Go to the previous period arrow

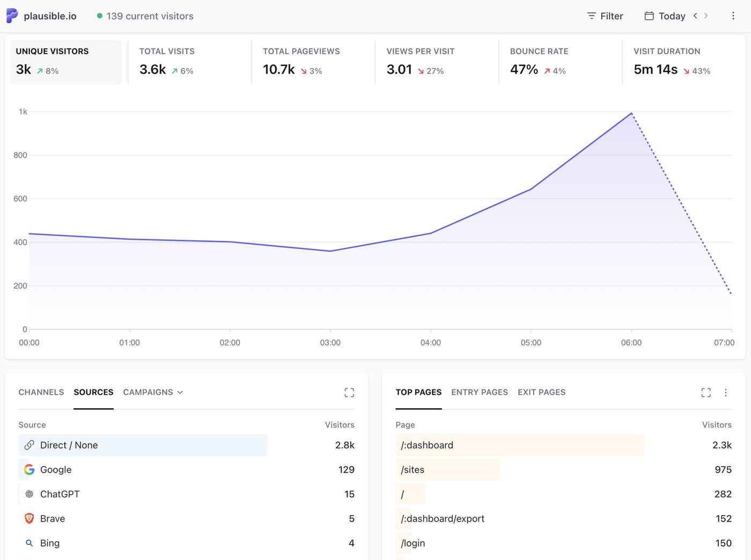tap(695, 16)
